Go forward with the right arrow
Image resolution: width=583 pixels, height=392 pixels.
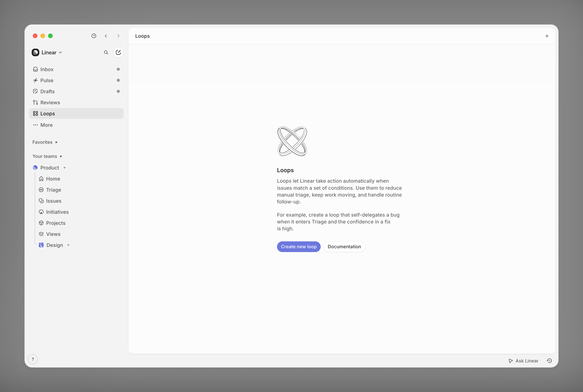pos(118,36)
